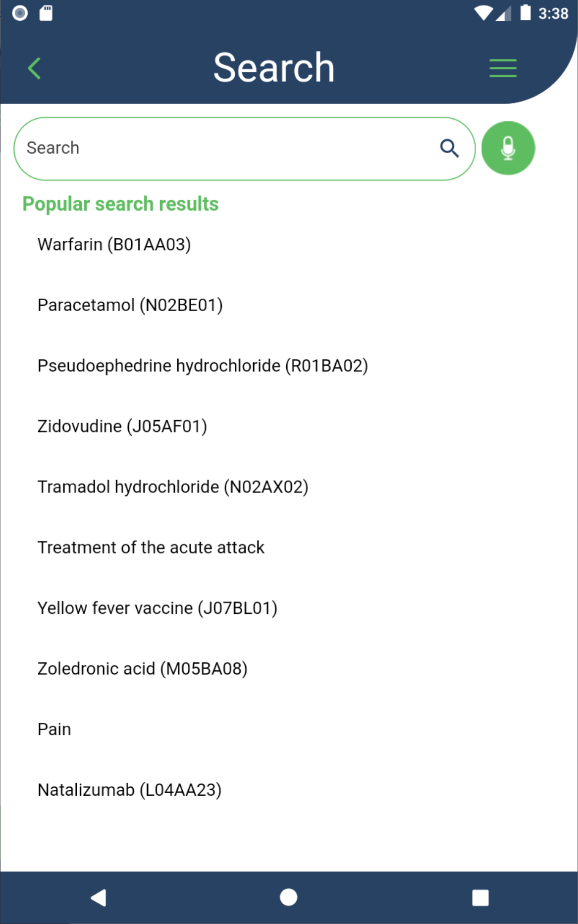Viewport: 578px width, 924px height.
Task: Start voice search with microphone button
Action: click(508, 148)
